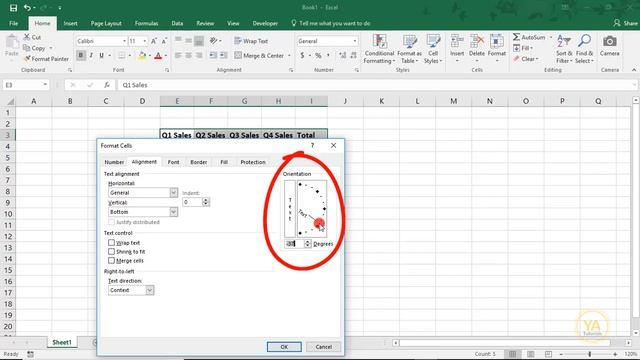Toggle Bold formatting
This screenshot has height=360, width=640.
tap(81, 56)
